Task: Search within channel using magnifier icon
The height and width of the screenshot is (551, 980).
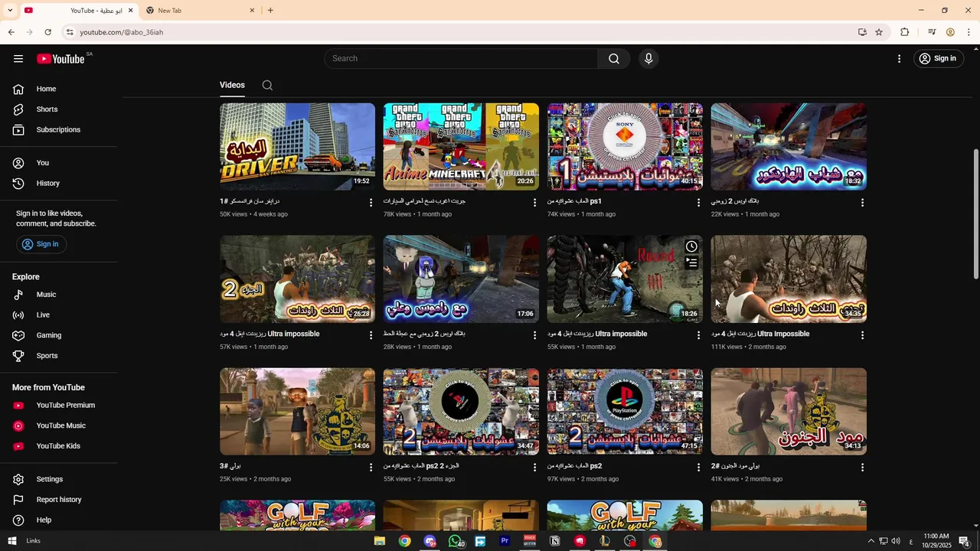Action: click(267, 85)
